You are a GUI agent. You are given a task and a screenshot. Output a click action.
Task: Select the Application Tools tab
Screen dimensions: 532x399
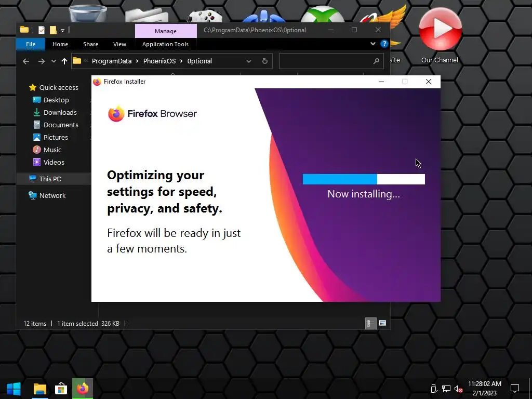pyautogui.click(x=165, y=44)
